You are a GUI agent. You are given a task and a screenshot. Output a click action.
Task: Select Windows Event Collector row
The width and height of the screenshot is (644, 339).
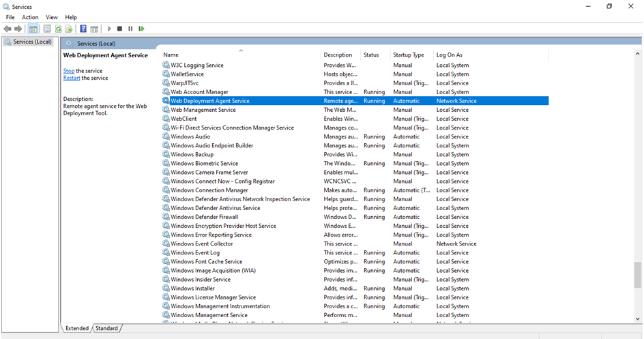(355, 244)
